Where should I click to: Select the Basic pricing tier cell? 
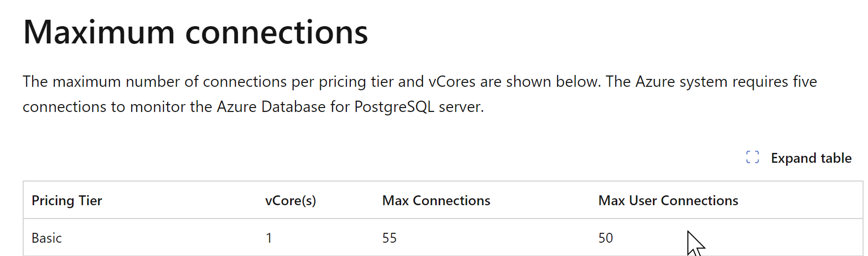coord(47,238)
